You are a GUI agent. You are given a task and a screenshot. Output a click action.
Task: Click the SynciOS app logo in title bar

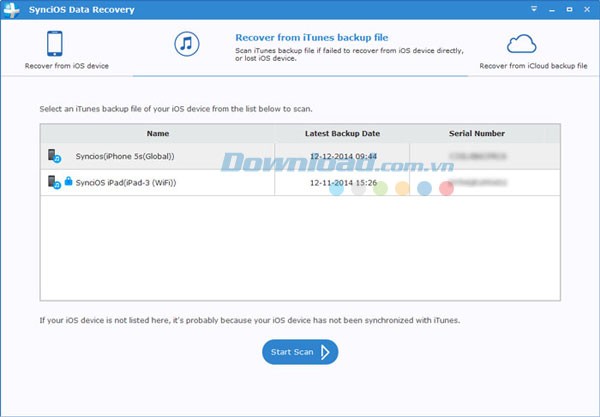click(x=11, y=10)
